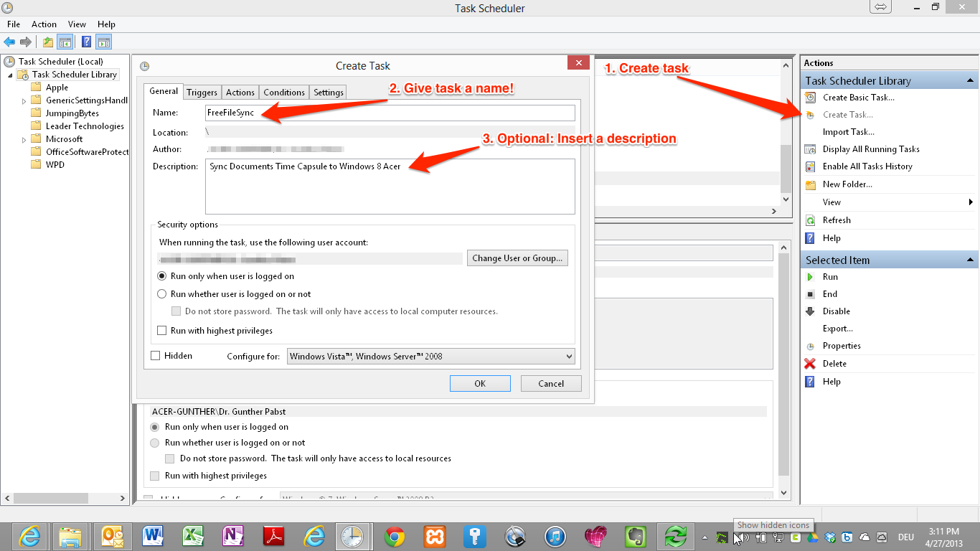Select Run whether user is logged on or not

[162, 294]
